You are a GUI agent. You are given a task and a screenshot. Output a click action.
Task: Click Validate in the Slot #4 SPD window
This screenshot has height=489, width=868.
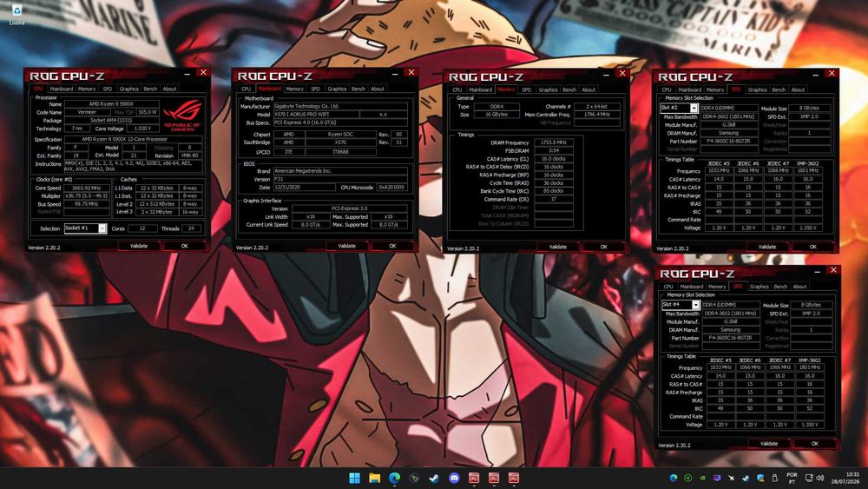769,444
